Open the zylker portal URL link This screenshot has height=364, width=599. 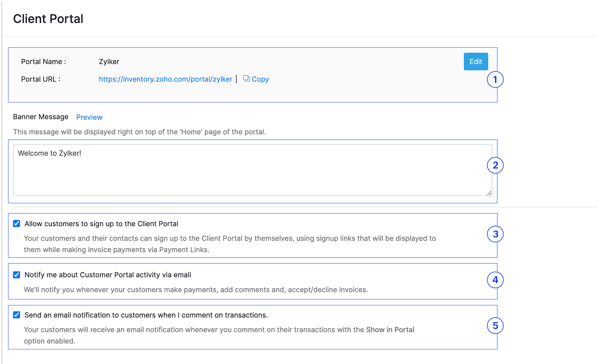165,79
